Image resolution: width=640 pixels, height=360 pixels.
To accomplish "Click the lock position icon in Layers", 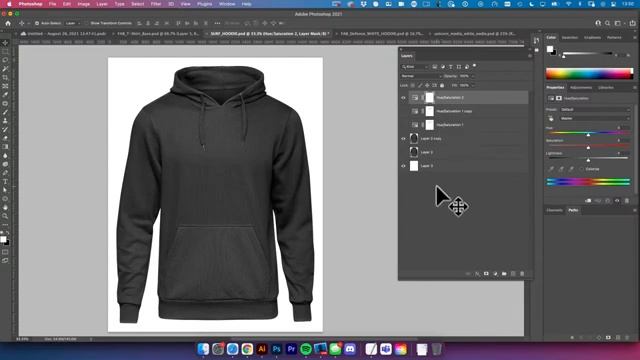I will (427, 85).
